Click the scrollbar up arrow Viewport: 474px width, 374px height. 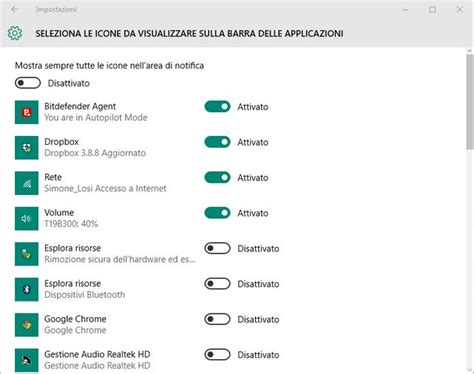(470, 51)
